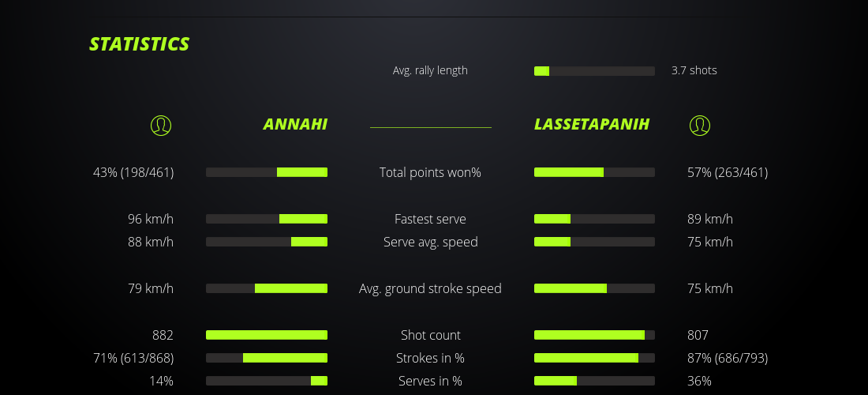Select the ANNAHI player name
This screenshot has height=395, width=868.
tap(295, 125)
